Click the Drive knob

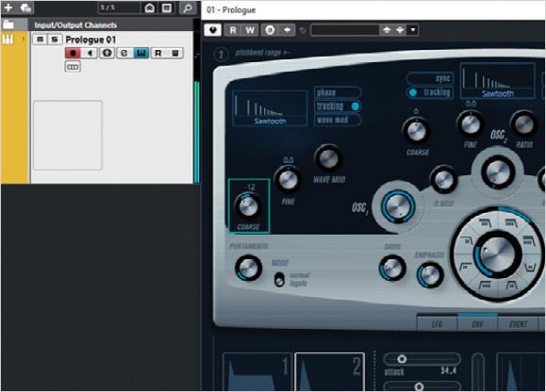tap(392, 268)
